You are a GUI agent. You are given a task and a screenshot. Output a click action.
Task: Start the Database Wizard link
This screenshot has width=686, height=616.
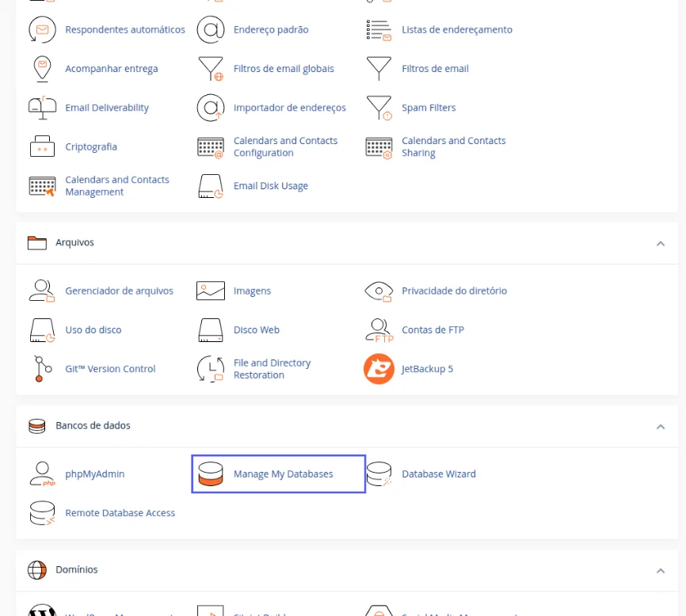click(x=438, y=474)
